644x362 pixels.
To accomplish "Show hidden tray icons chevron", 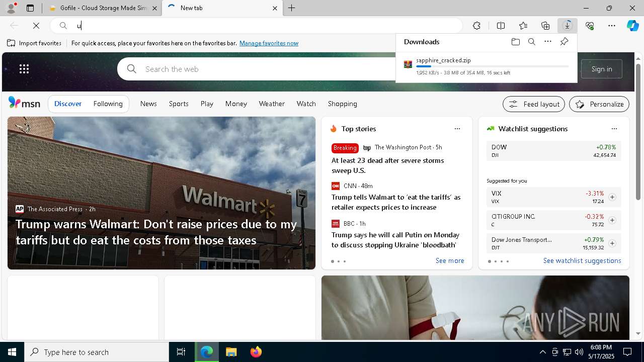I will tap(542, 352).
